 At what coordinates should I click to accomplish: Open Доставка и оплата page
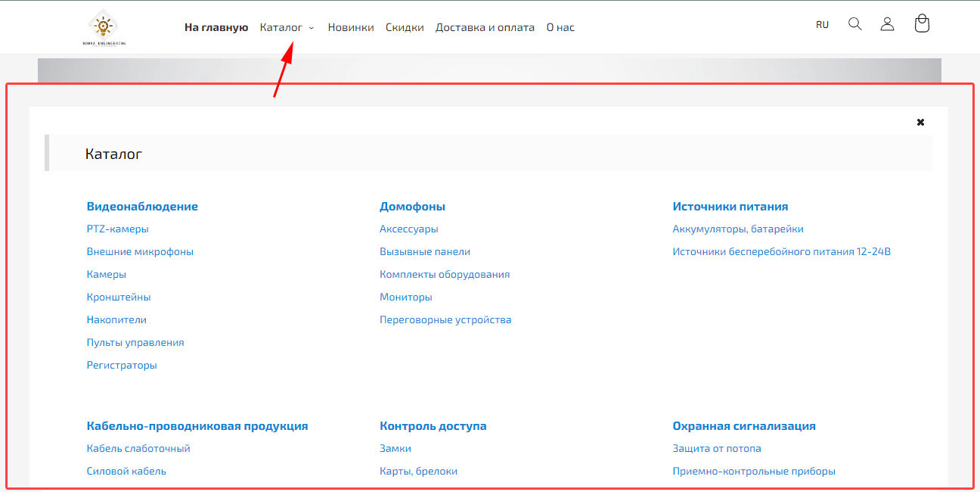[485, 27]
